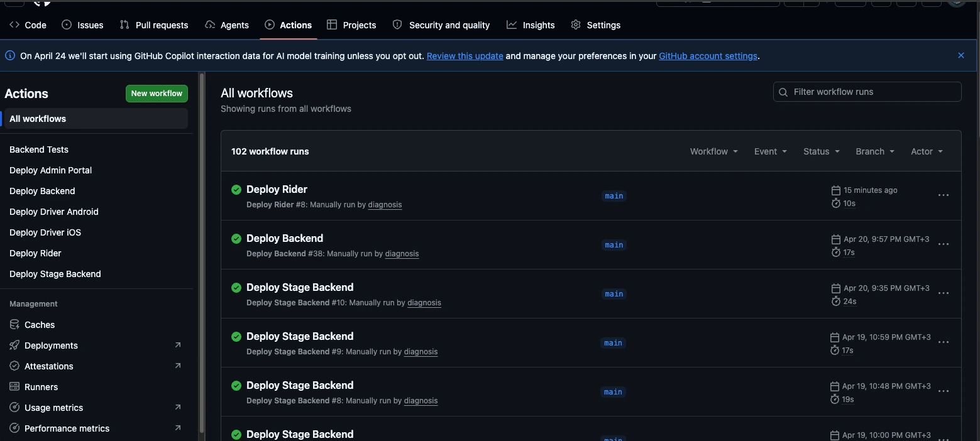
Task: Open Deploy Stage Backend #8 run title
Action: pyautogui.click(x=300, y=385)
